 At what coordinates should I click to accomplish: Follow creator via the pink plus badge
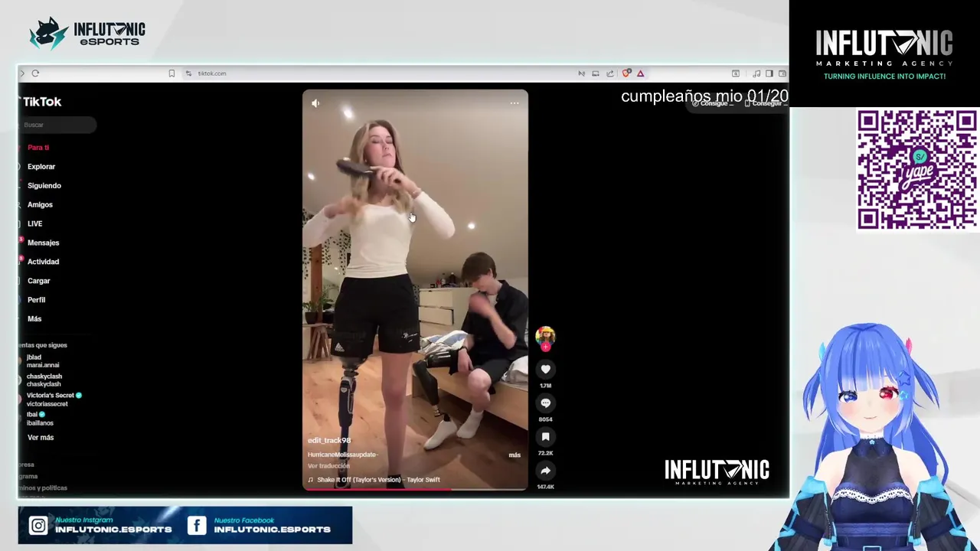[x=545, y=347]
